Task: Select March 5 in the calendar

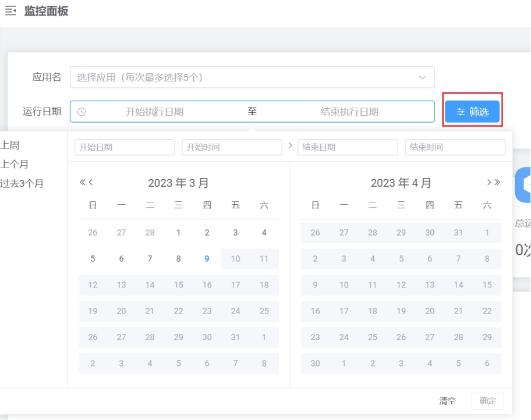Action: 93,259
